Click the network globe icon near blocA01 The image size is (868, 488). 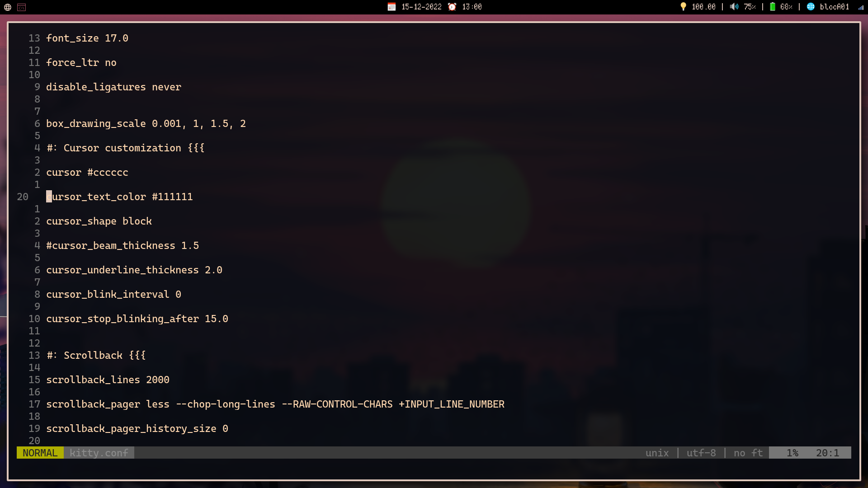(811, 7)
